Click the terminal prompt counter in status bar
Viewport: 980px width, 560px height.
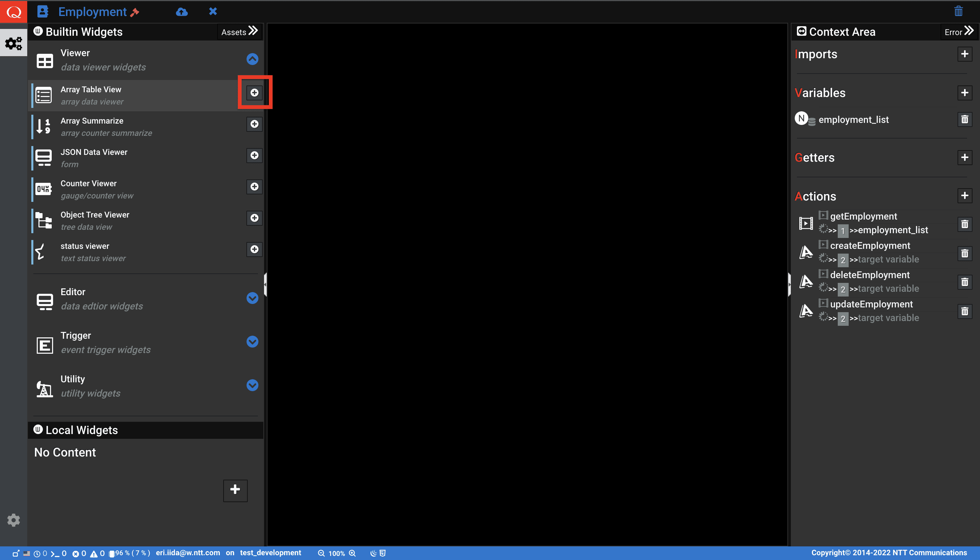59,554
